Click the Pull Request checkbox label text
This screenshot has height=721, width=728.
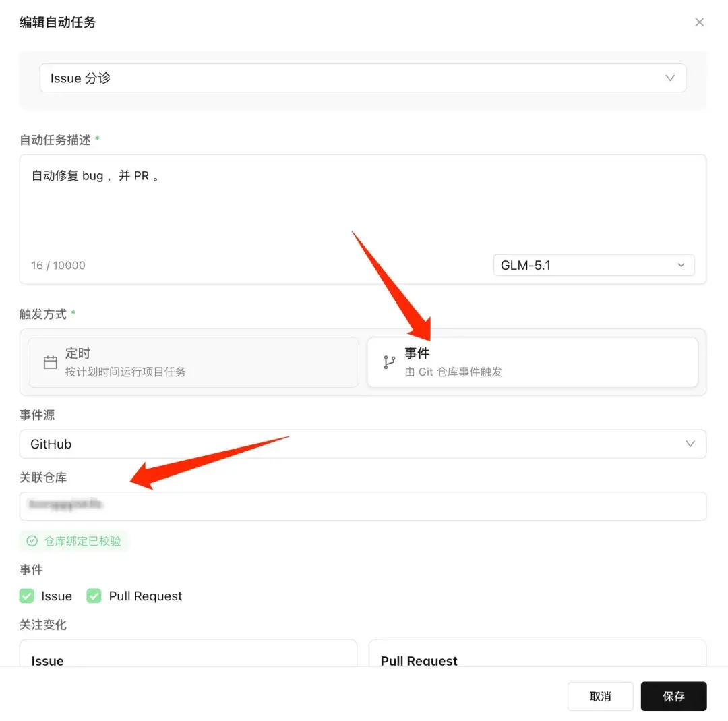(146, 596)
